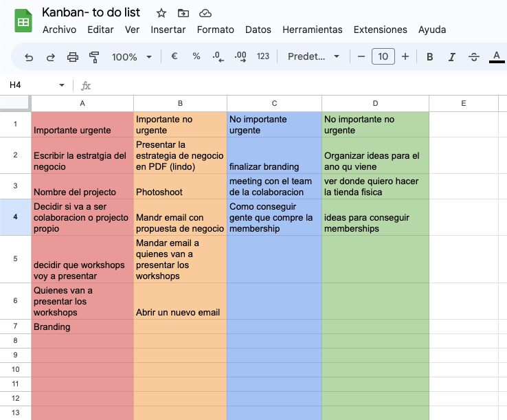Screen dimensions: 507x420
Task: Click the select-all corner box
Action: pyautogui.click(x=15, y=103)
